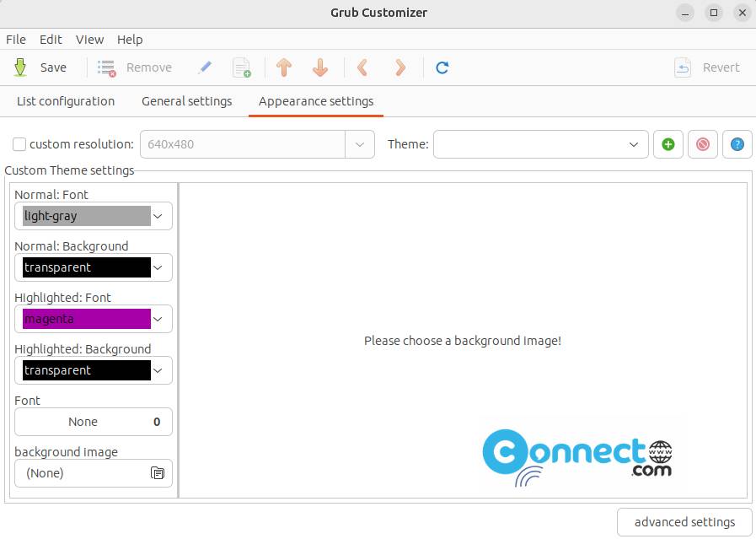
Task: Click the background image (None) chooser
Action: [94, 473]
